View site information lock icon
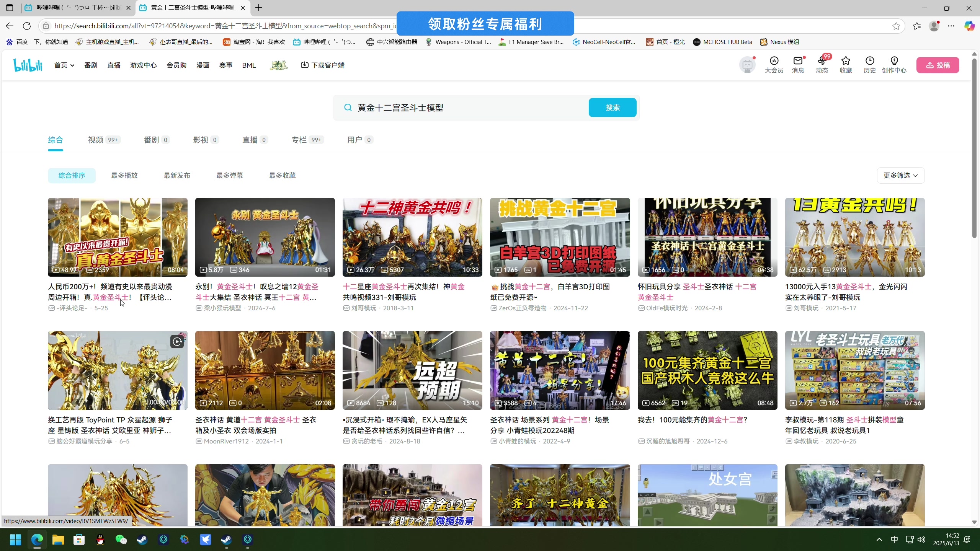Image resolution: width=980 pixels, height=551 pixels. pos(46,26)
